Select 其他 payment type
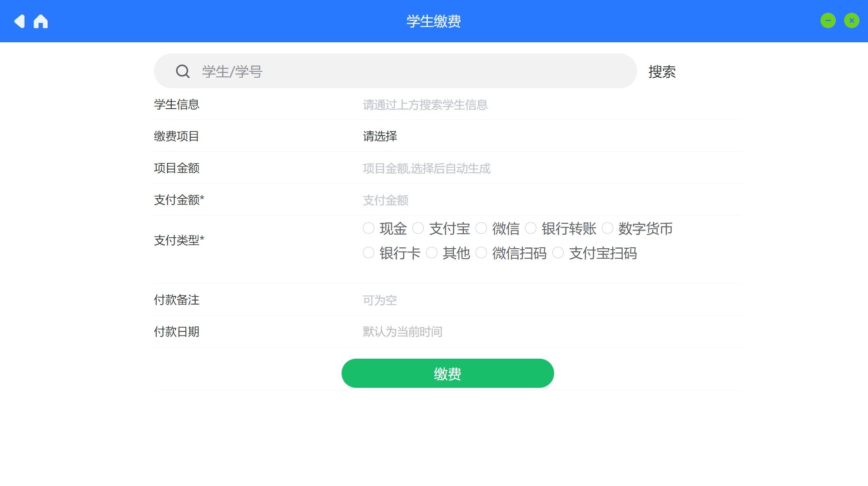 click(x=432, y=253)
